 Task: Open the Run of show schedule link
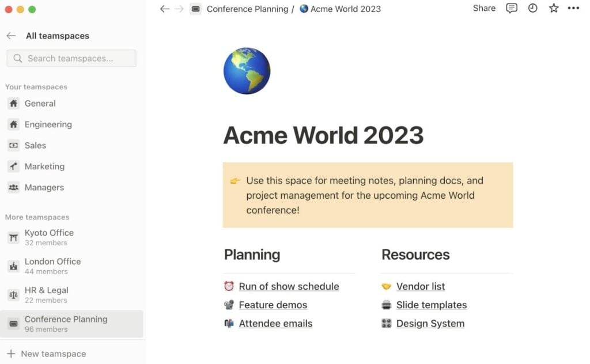point(289,287)
